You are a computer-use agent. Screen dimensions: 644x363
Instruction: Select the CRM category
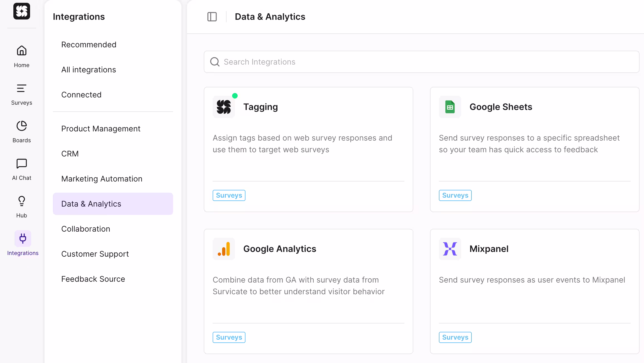tap(70, 154)
